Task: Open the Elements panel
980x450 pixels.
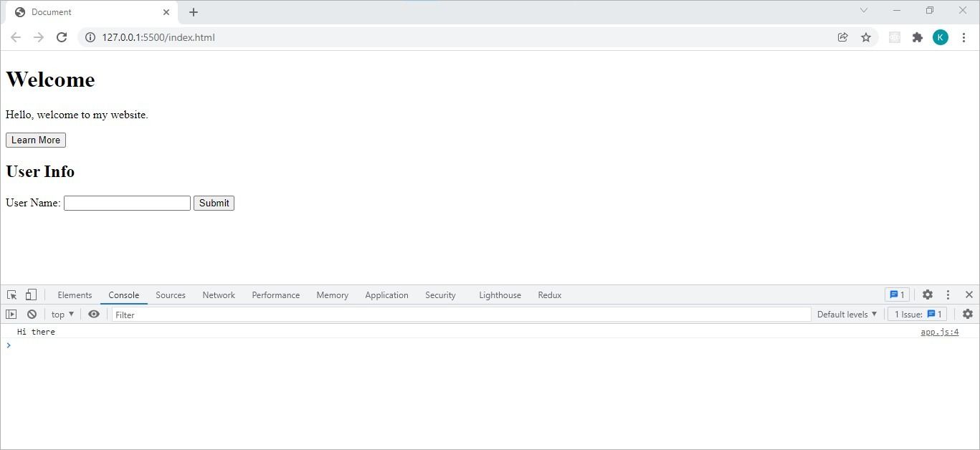Action: point(75,295)
